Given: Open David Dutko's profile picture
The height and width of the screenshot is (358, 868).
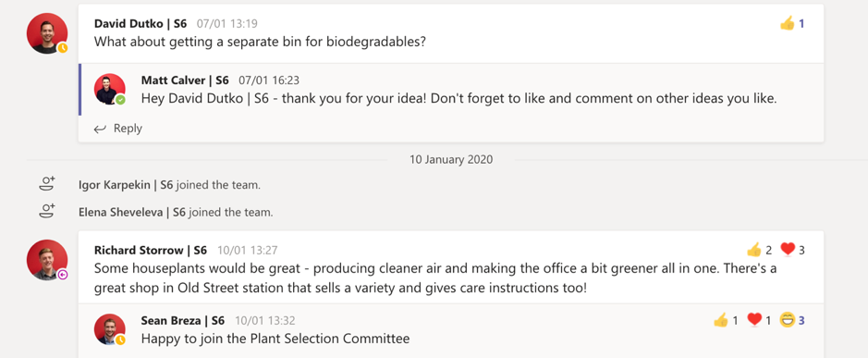Looking at the screenshot, I should coord(47,33).
